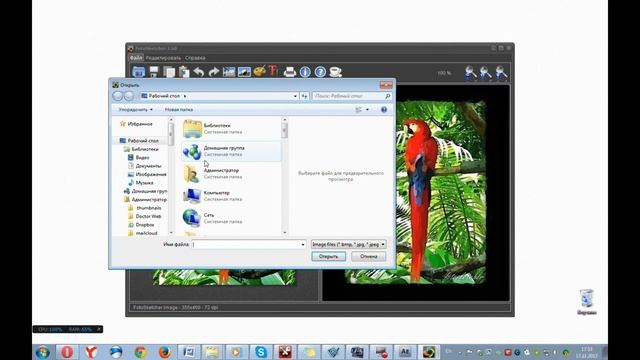Click the file list vertical scrollbar
640x360 pixels.
pos(284,176)
